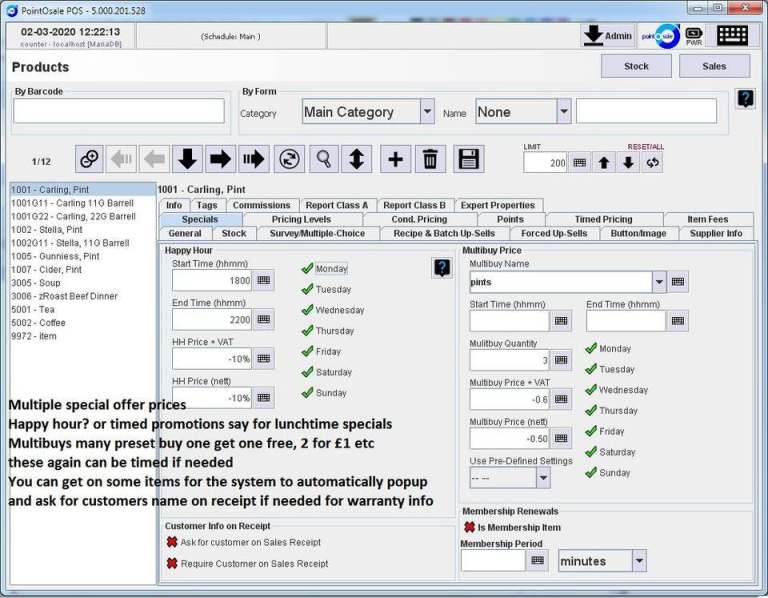
Task: Click the magnifying glass search icon
Action: [323, 159]
